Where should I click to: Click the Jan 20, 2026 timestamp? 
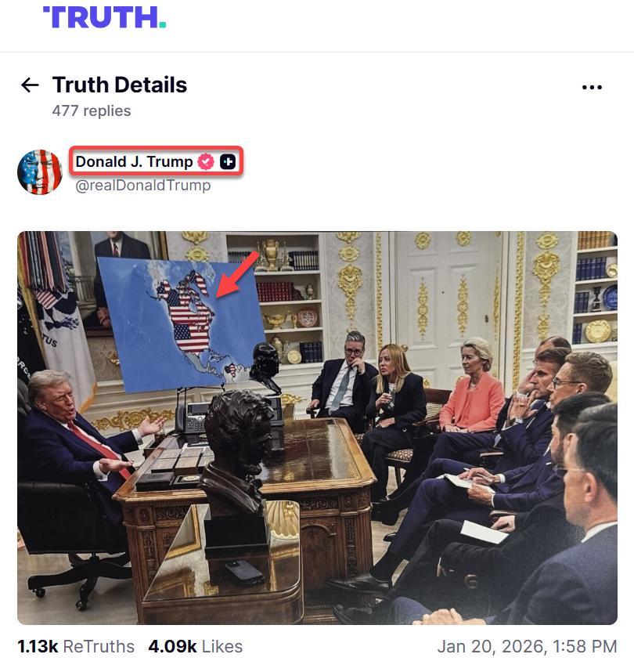click(528, 646)
